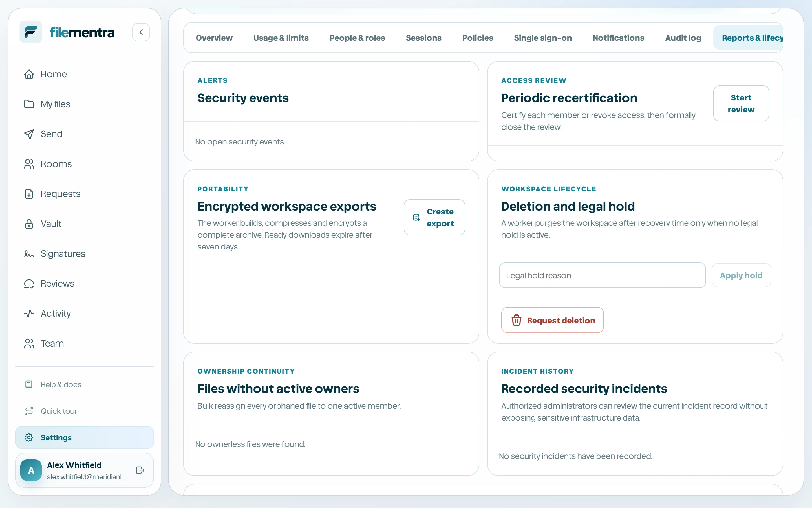Click the Help & docs book icon

[x=29, y=384]
